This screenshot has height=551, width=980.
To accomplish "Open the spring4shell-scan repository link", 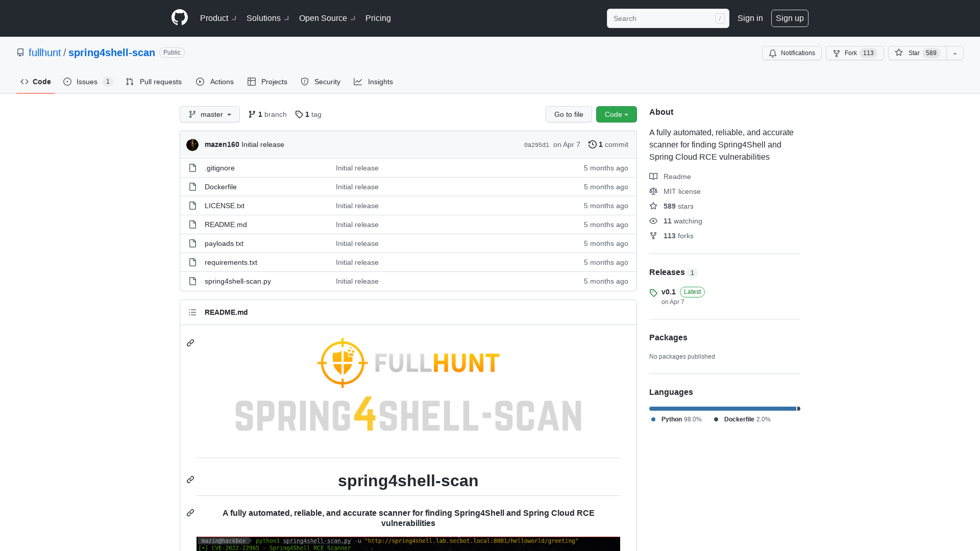I will [112, 53].
